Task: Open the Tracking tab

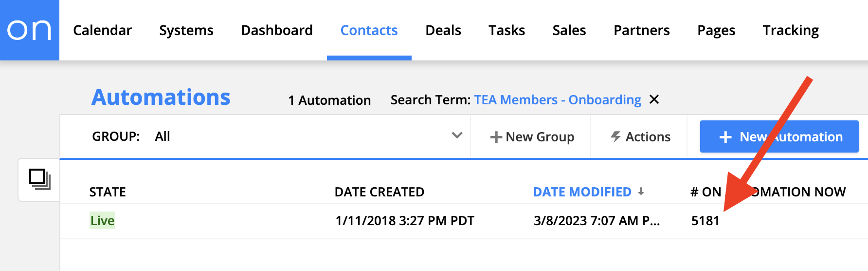Action: 791,30
